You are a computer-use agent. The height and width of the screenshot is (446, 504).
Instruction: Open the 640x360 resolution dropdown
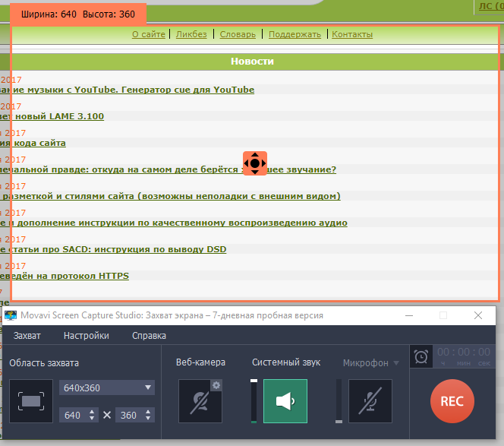pyautogui.click(x=107, y=387)
